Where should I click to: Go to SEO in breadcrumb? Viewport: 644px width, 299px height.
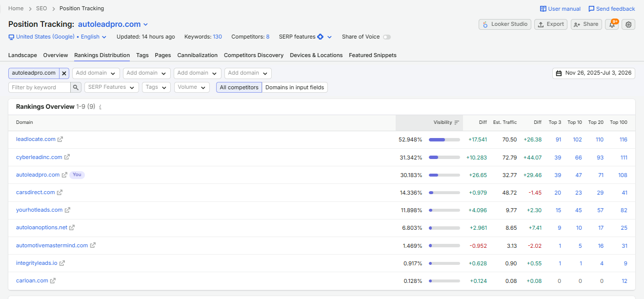[41, 8]
